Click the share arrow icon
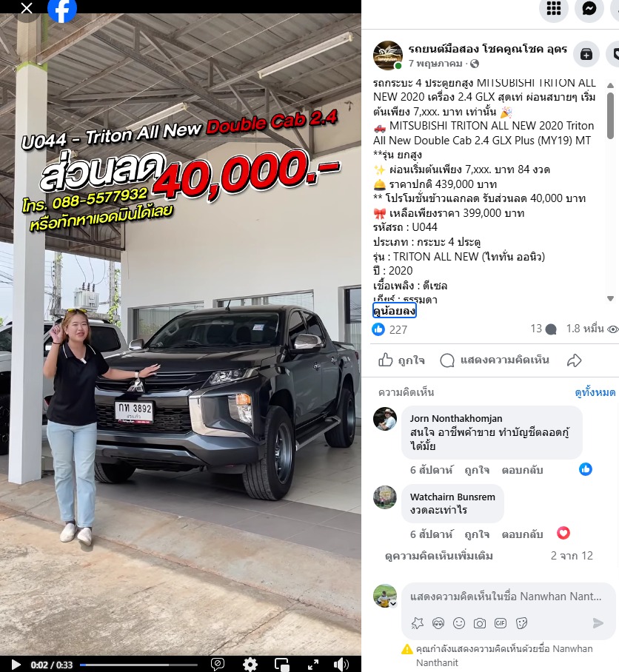The image size is (619, 672). point(574,360)
